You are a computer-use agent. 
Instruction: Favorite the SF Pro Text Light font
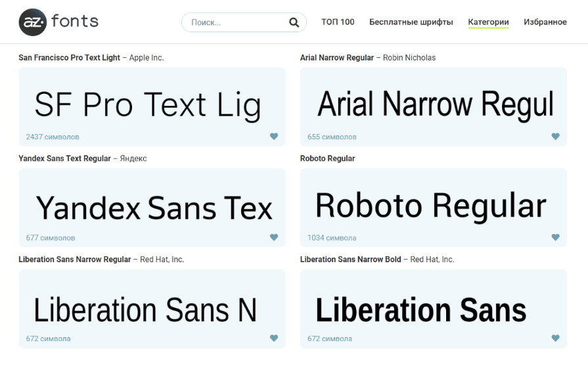(274, 136)
